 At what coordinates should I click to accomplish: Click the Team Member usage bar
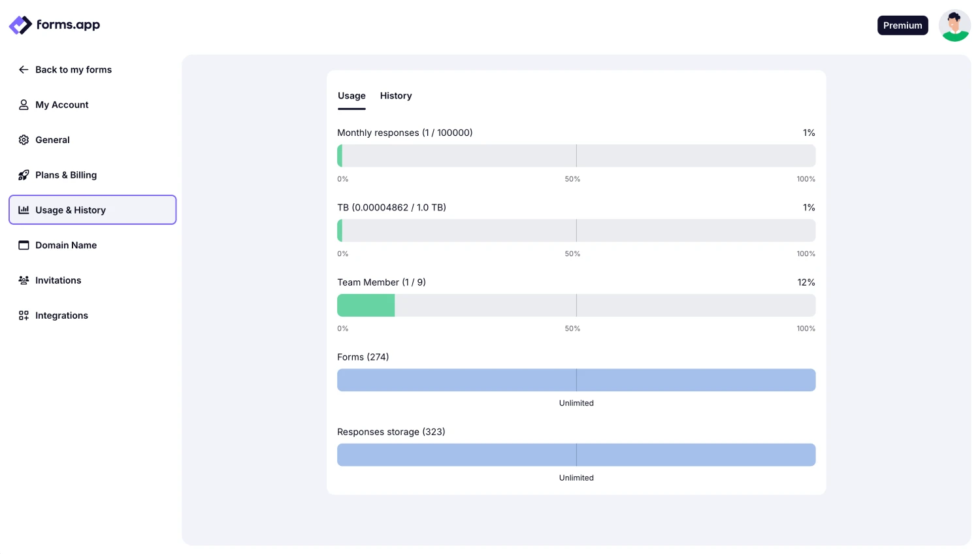(576, 305)
